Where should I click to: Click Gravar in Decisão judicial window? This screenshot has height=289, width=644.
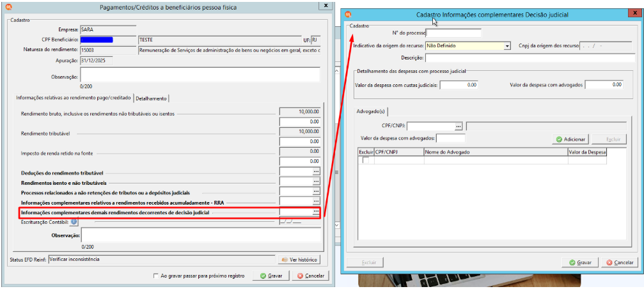click(580, 262)
